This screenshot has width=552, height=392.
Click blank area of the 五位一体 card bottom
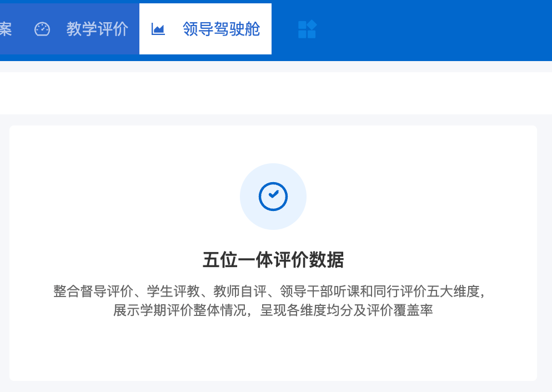(273, 352)
